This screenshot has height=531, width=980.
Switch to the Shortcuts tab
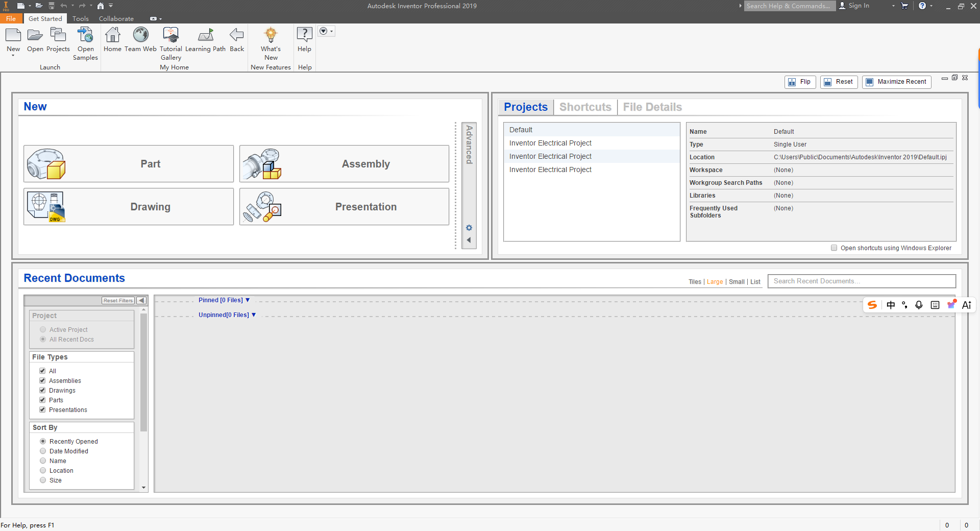pos(585,107)
